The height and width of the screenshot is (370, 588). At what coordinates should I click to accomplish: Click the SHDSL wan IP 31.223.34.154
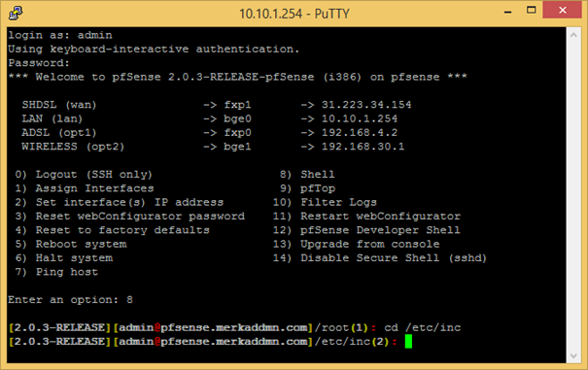click(366, 105)
